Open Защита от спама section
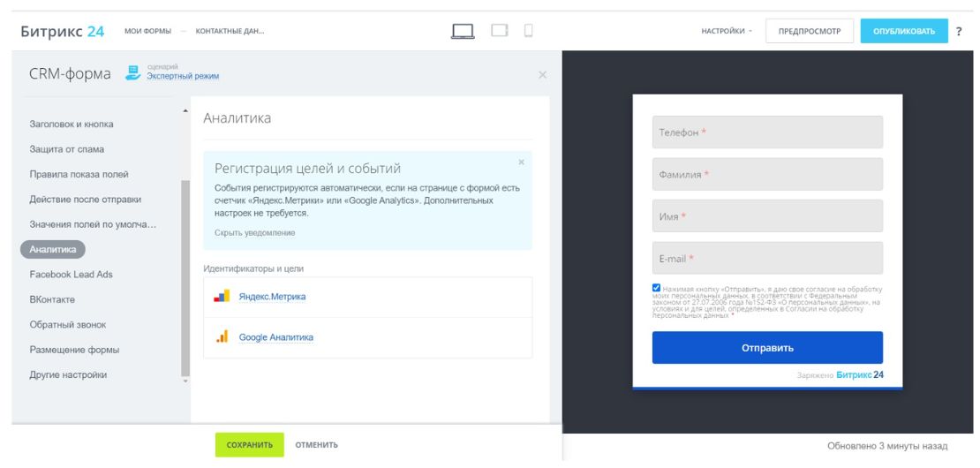This screenshot has height=468, width=980. click(67, 149)
